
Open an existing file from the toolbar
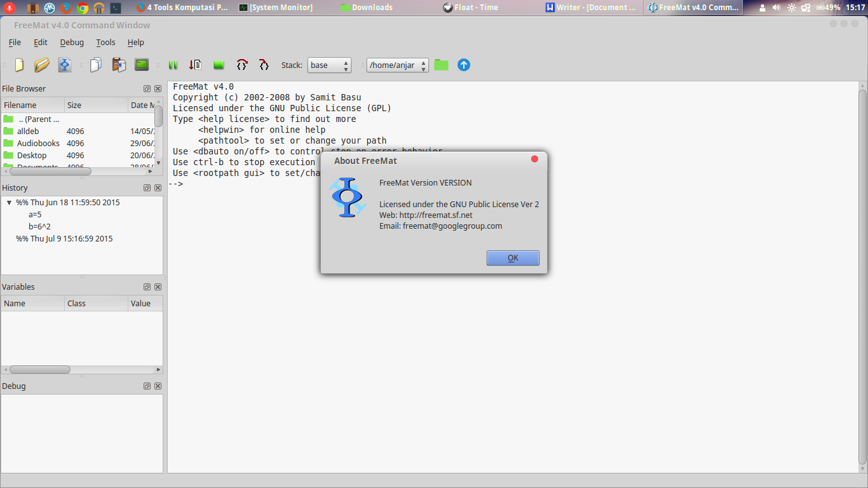point(41,64)
